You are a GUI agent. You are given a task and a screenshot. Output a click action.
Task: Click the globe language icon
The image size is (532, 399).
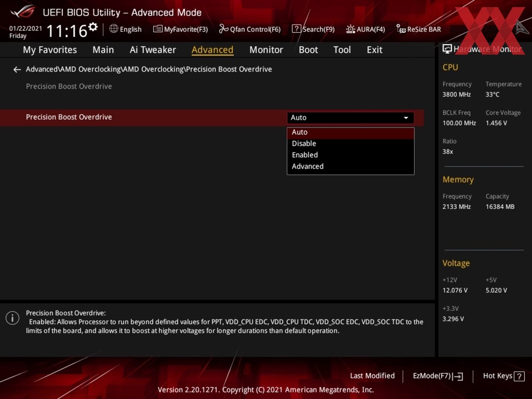tap(113, 29)
